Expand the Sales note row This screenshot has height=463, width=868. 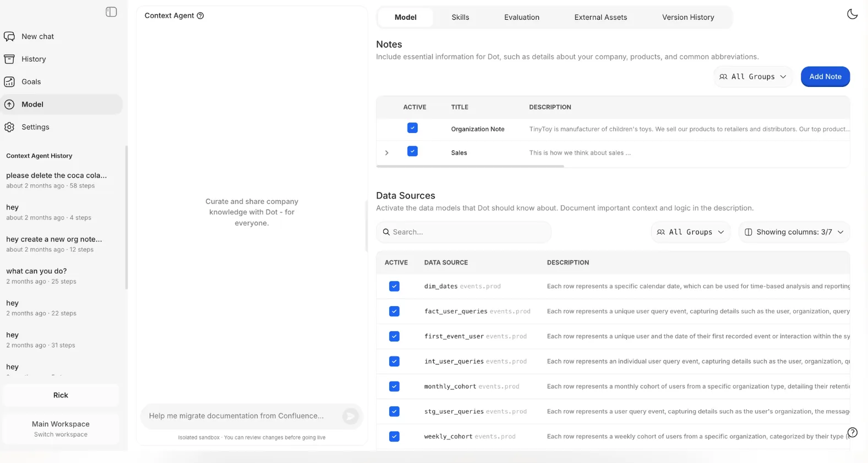pos(387,153)
